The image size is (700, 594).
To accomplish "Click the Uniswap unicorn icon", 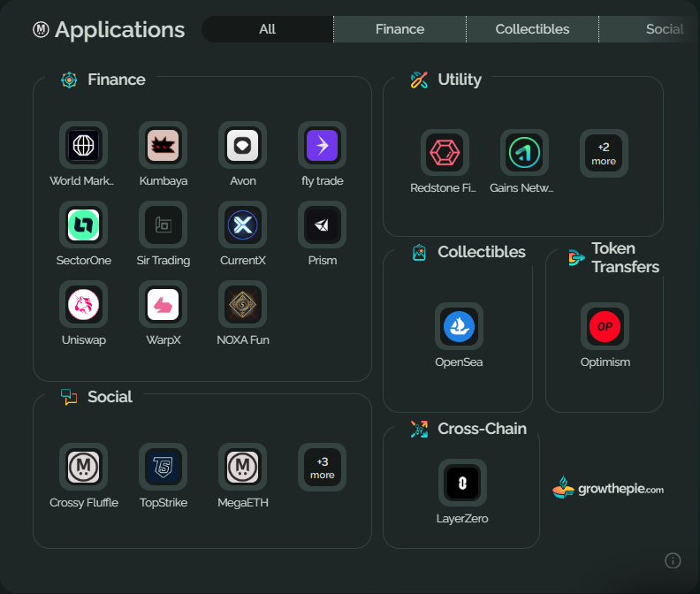I will click(x=83, y=304).
